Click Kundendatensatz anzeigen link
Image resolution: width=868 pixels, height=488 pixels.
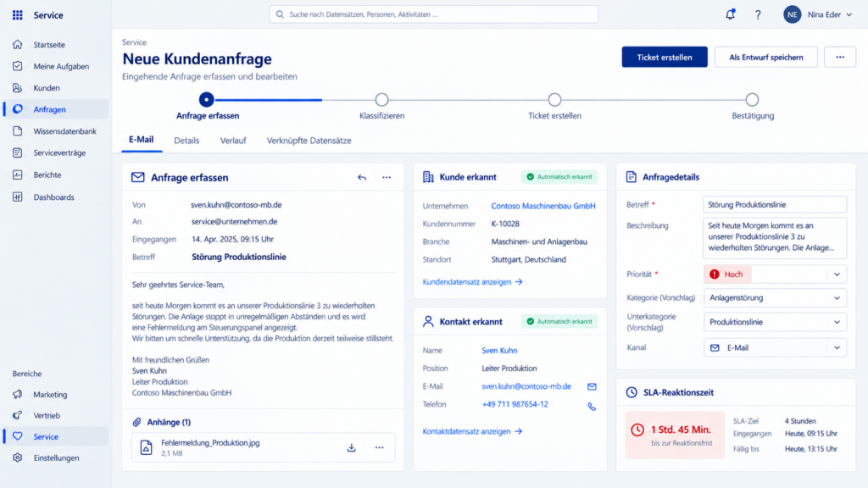pos(472,281)
